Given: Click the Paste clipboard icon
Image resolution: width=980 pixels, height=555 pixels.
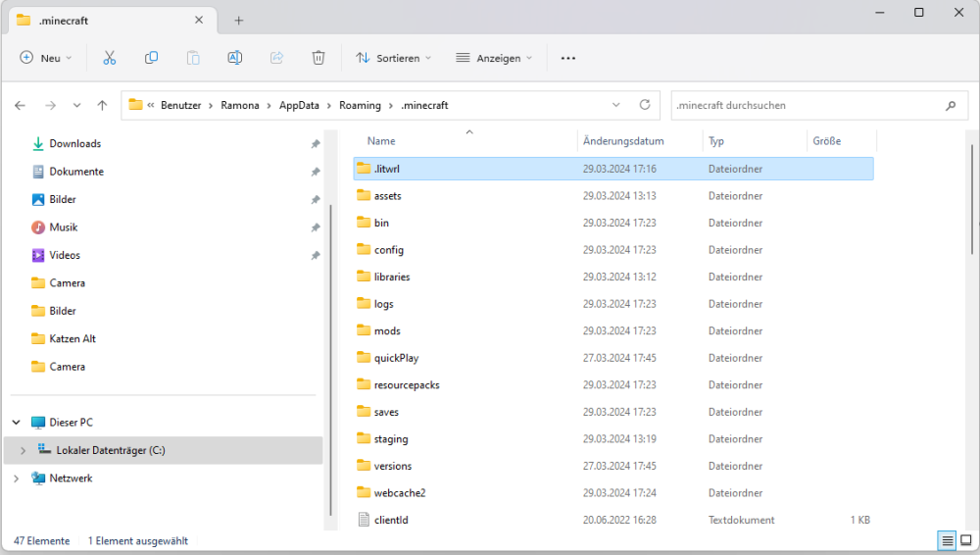Looking at the screenshot, I should [193, 58].
